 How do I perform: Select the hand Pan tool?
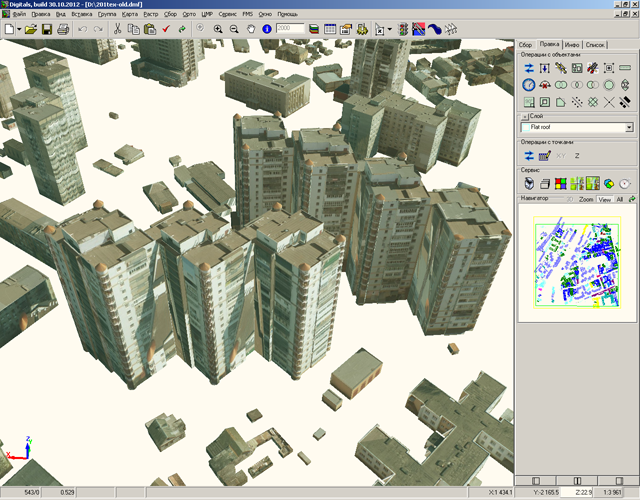click(249, 30)
